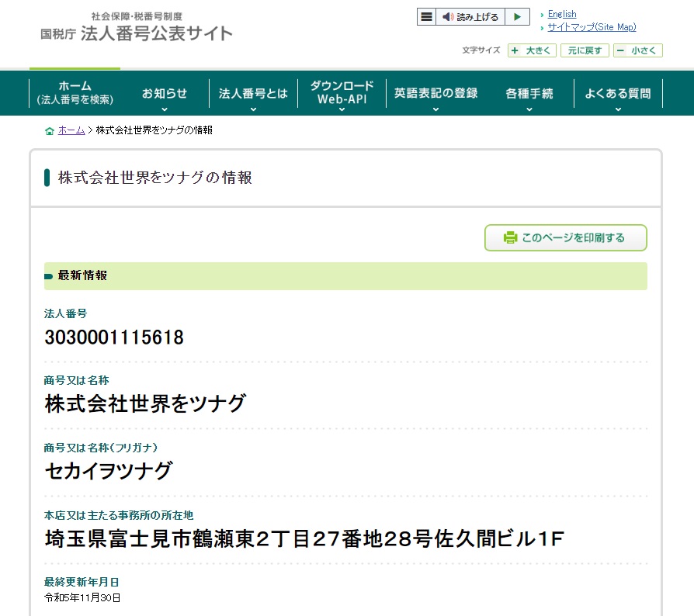Screen dimensions: 694x616
Task: Expand chevron under 各種手続
Action: point(529,109)
